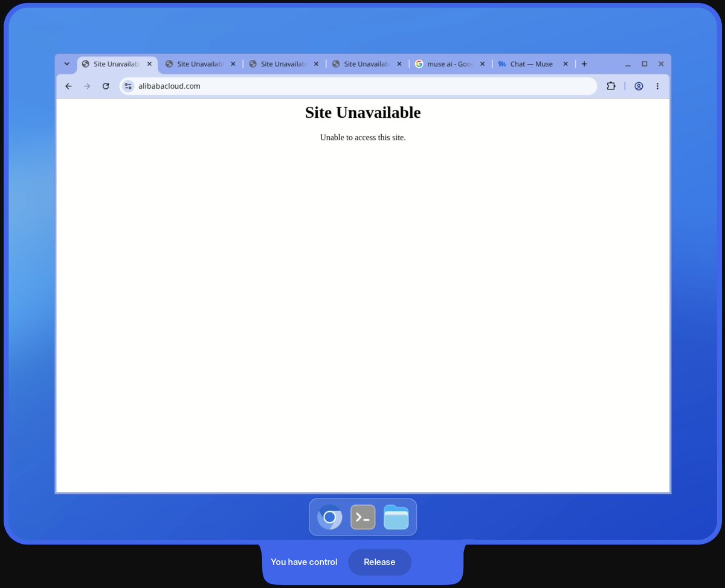The image size is (725, 588).
Task: Click the Release control button
Action: tap(379, 562)
